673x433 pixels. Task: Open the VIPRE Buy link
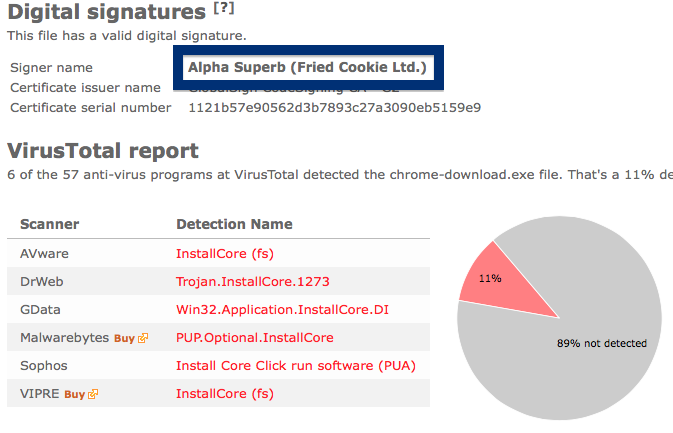75,394
